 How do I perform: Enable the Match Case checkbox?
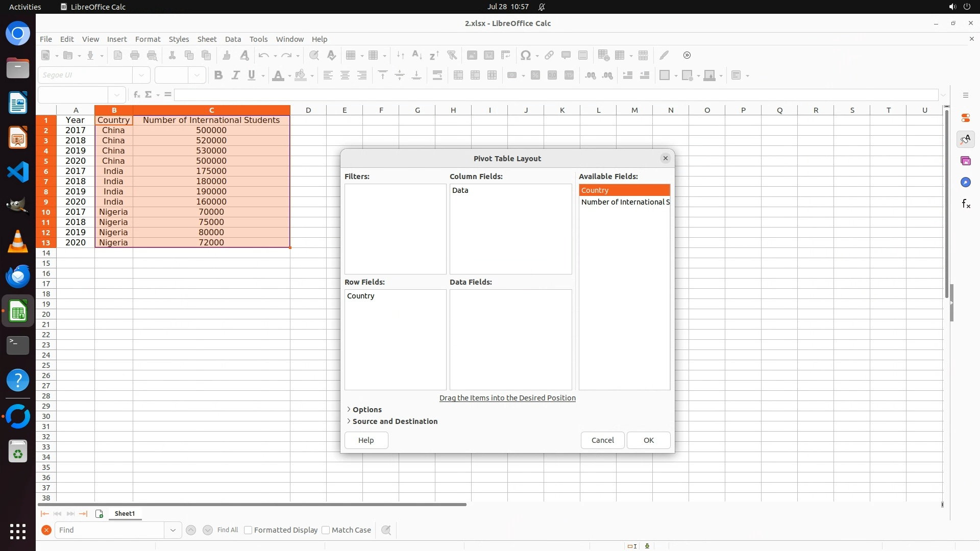pyautogui.click(x=326, y=530)
